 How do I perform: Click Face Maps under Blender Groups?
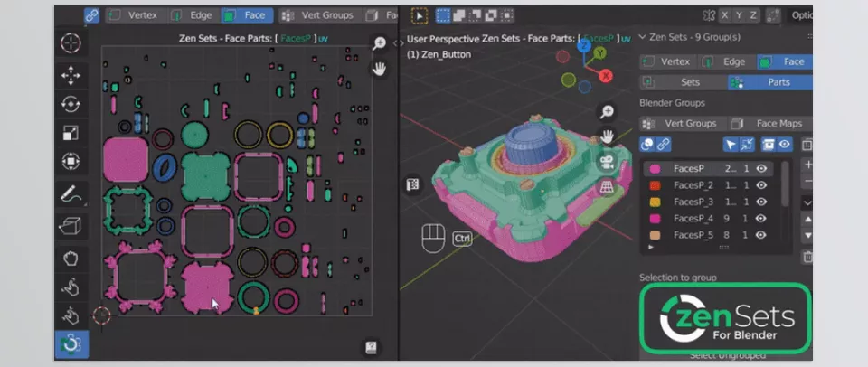(770, 124)
